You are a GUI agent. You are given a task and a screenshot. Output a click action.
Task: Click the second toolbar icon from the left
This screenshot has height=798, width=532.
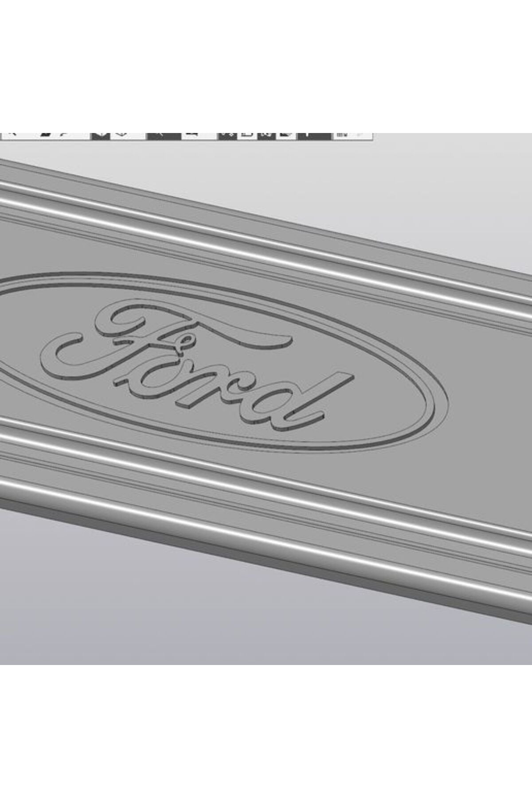pyautogui.click(x=45, y=134)
